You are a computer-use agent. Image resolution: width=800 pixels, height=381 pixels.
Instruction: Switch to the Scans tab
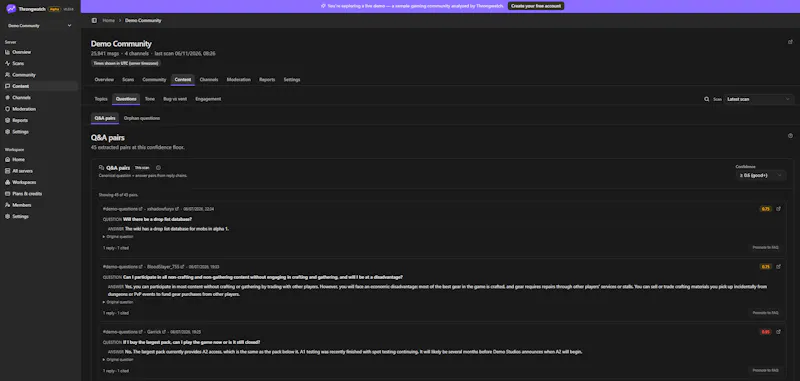tap(128, 80)
